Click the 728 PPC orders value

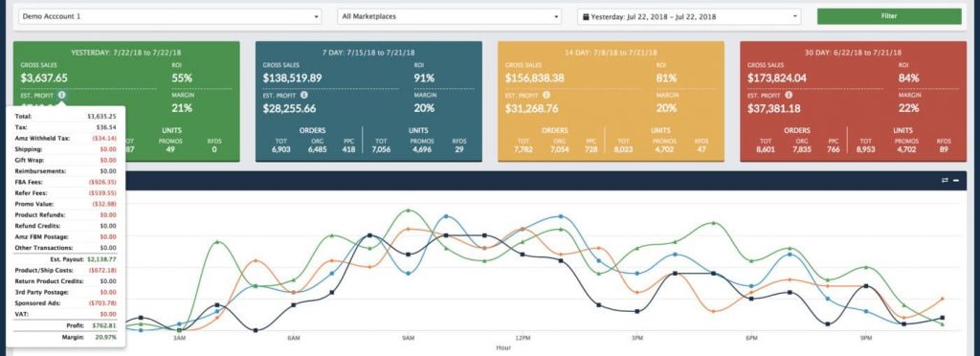tap(590, 150)
